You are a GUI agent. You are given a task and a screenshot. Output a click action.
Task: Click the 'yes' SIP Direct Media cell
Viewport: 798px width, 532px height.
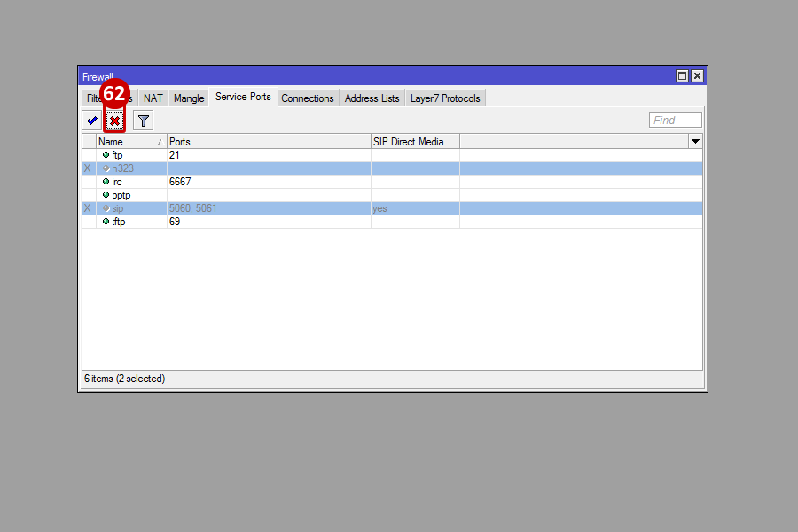(379, 208)
